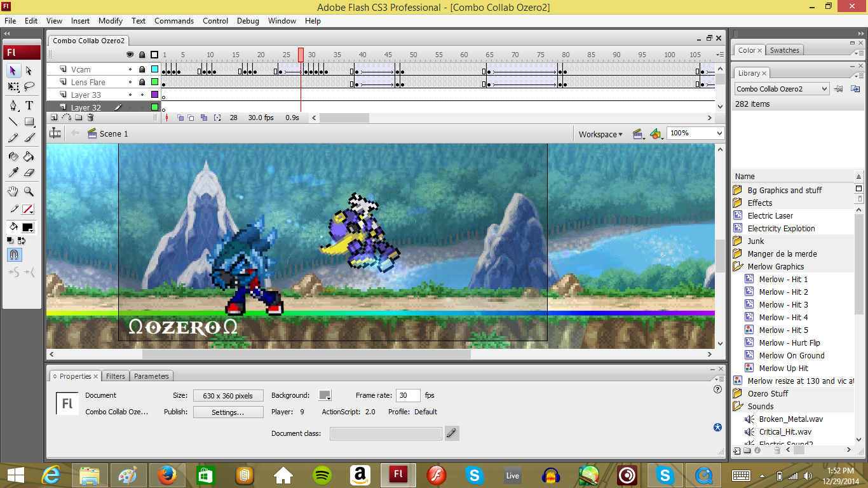The height and width of the screenshot is (488, 868).
Task: Click the Edit class definition pencil button
Action: click(x=451, y=433)
